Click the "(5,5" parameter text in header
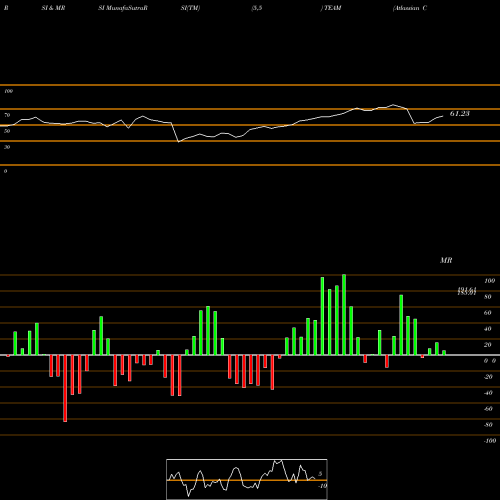 (x=257, y=8)
